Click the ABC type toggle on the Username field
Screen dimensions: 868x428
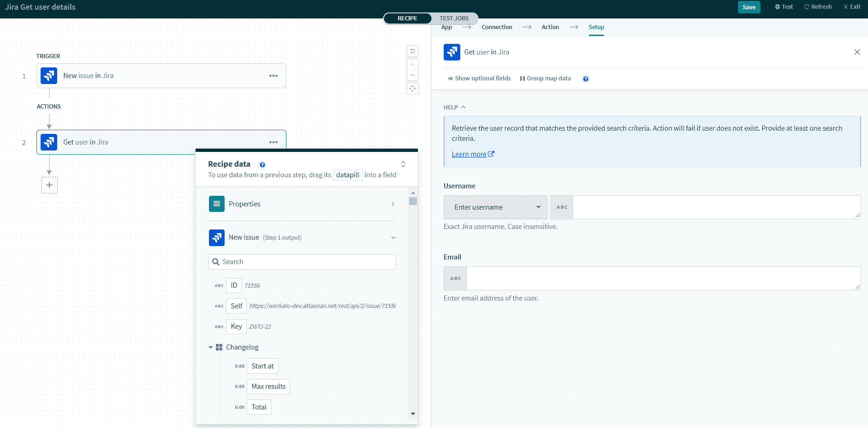coord(561,207)
